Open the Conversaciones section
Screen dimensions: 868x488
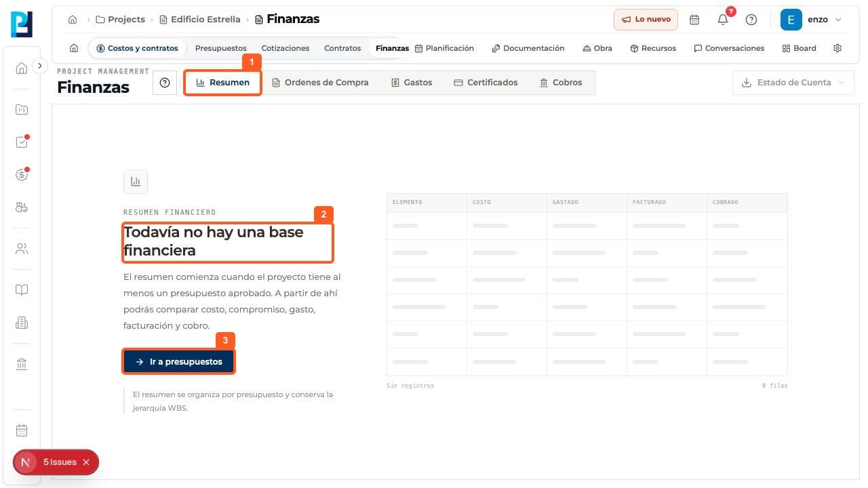(x=729, y=48)
